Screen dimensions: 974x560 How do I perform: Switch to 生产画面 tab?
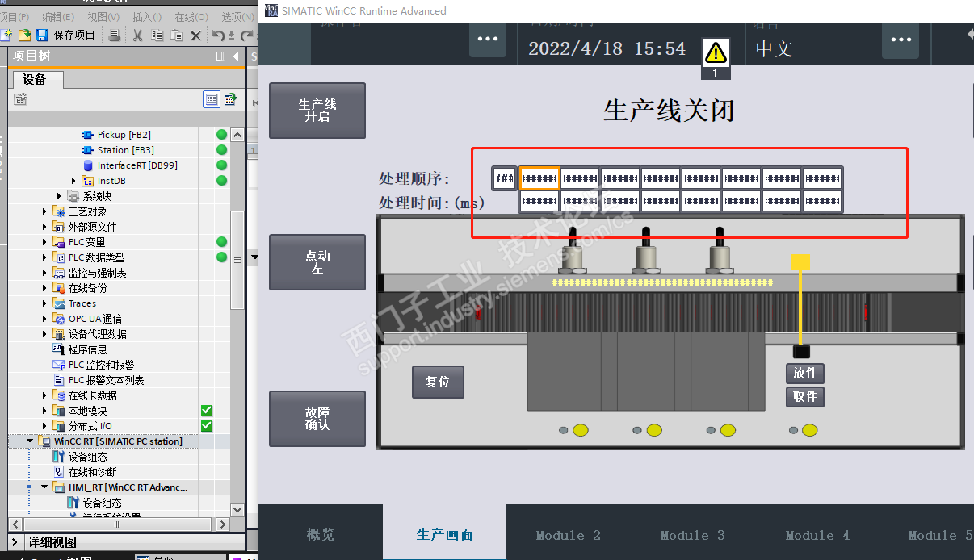coord(445,534)
